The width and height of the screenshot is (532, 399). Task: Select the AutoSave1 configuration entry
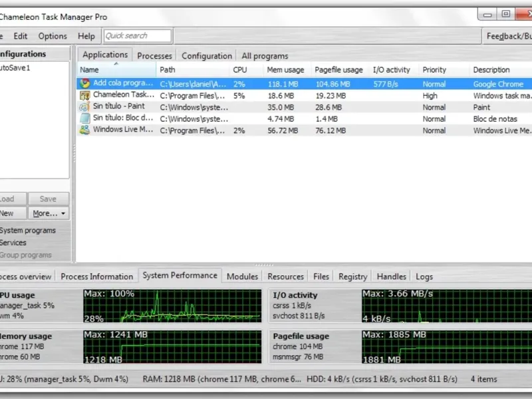click(x=15, y=68)
